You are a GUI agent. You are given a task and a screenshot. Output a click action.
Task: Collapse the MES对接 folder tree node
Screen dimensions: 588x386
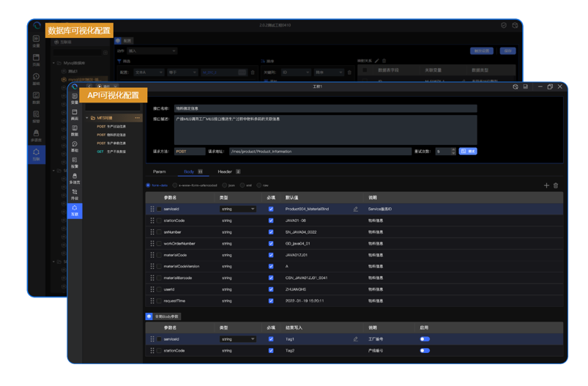(88, 118)
